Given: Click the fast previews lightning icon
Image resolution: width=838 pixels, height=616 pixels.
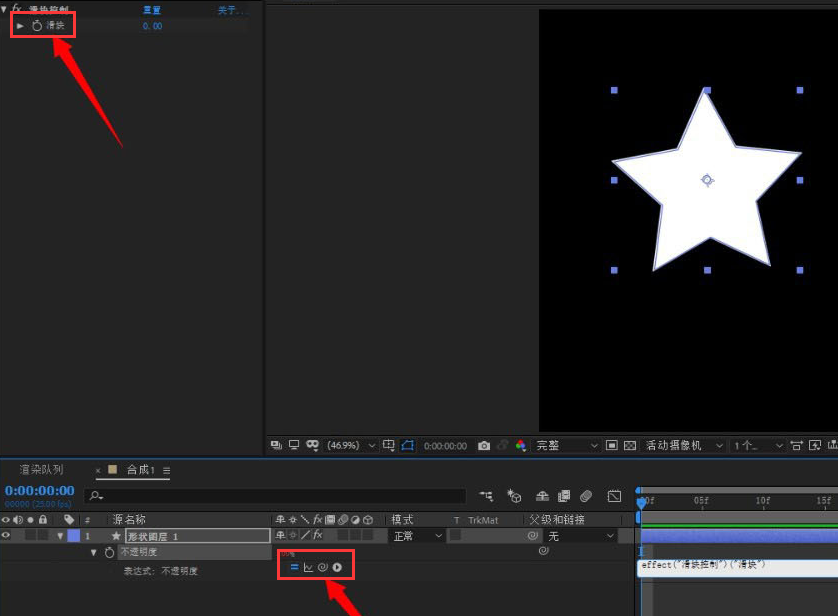Looking at the screenshot, I should (x=814, y=446).
